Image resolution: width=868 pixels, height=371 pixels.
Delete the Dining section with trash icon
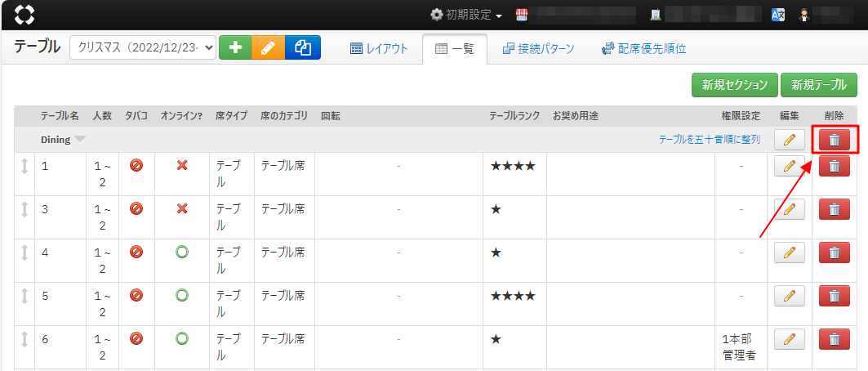tap(834, 140)
